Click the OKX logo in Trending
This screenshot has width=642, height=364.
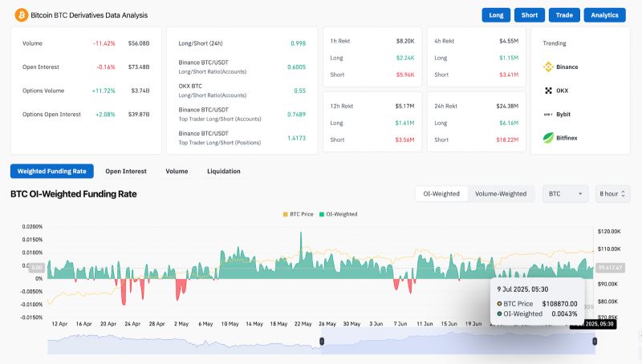click(549, 91)
